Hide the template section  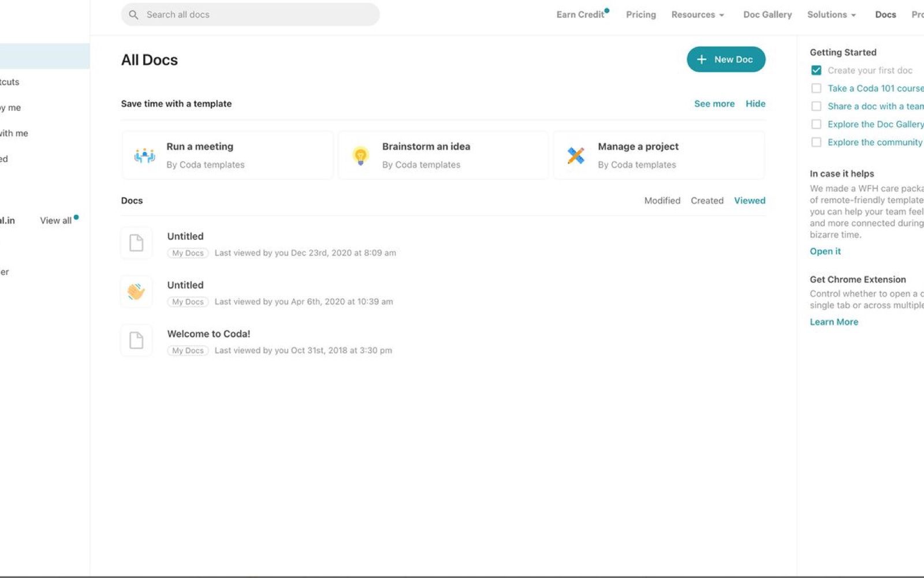[755, 103]
